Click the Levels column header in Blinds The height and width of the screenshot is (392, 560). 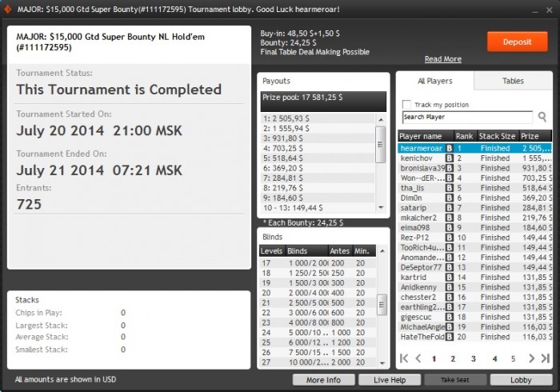(x=272, y=251)
